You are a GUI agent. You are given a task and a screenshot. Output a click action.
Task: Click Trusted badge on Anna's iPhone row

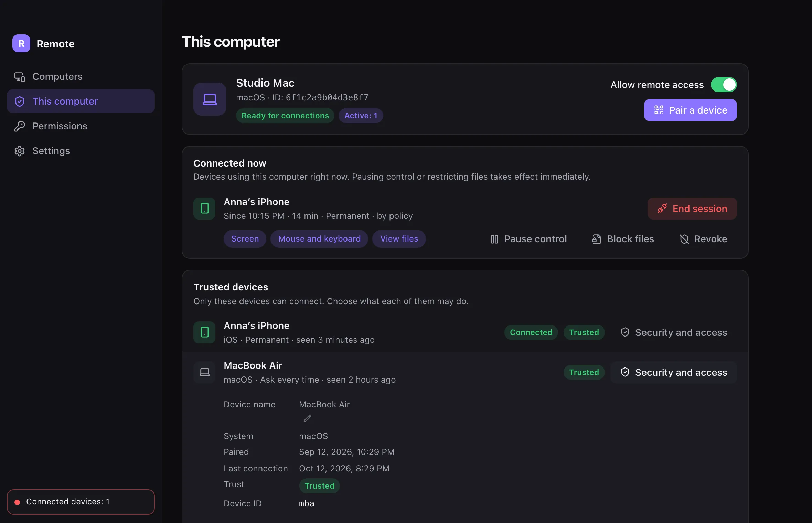tap(584, 332)
